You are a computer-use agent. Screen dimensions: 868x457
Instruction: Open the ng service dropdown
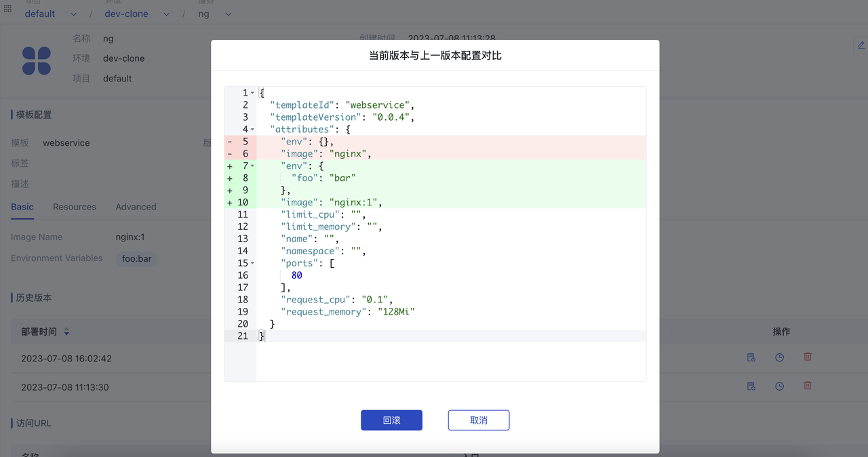coord(214,14)
